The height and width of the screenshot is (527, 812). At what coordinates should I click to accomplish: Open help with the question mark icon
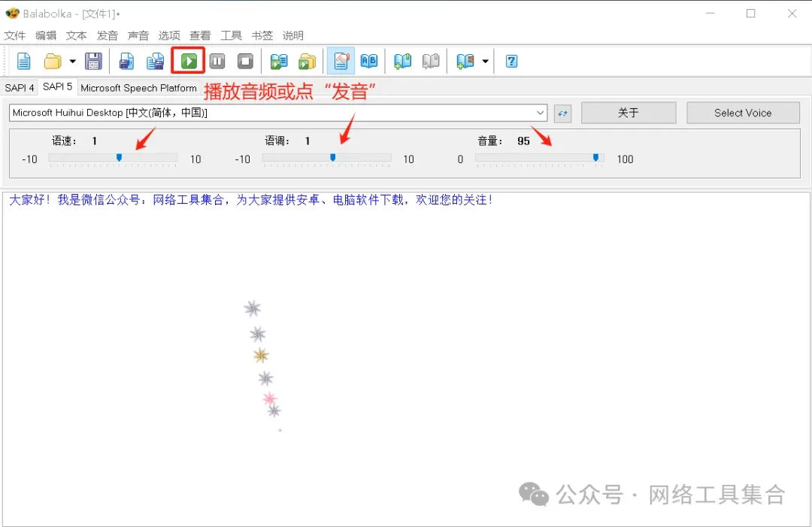click(511, 61)
